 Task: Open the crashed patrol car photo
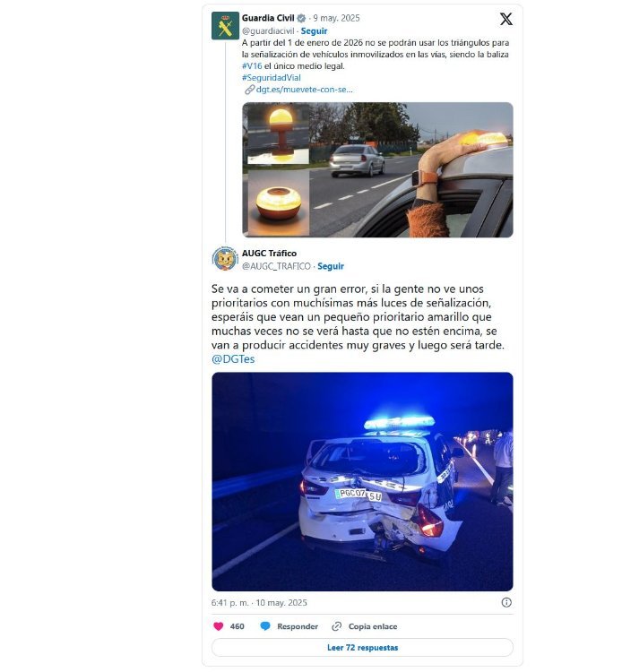click(362, 482)
